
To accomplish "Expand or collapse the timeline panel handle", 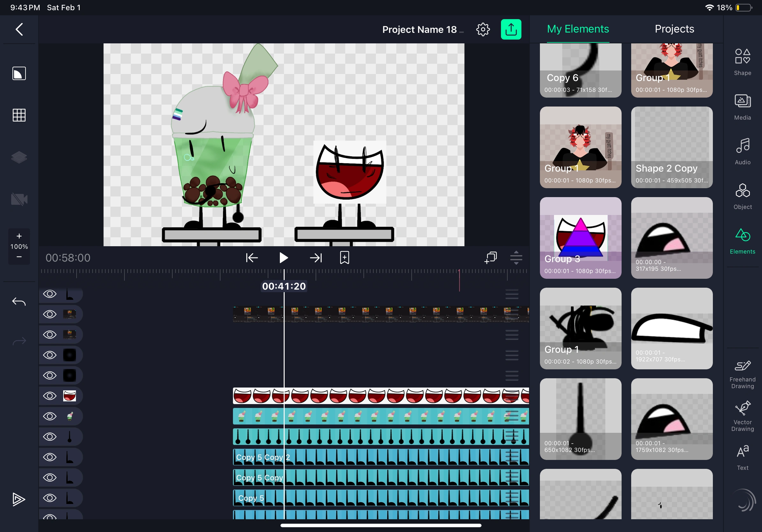I will [516, 258].
